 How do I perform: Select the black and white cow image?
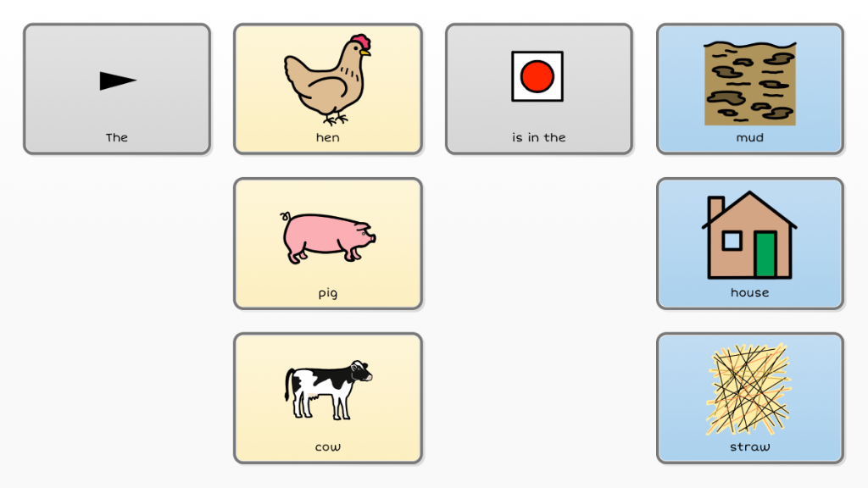327,390
